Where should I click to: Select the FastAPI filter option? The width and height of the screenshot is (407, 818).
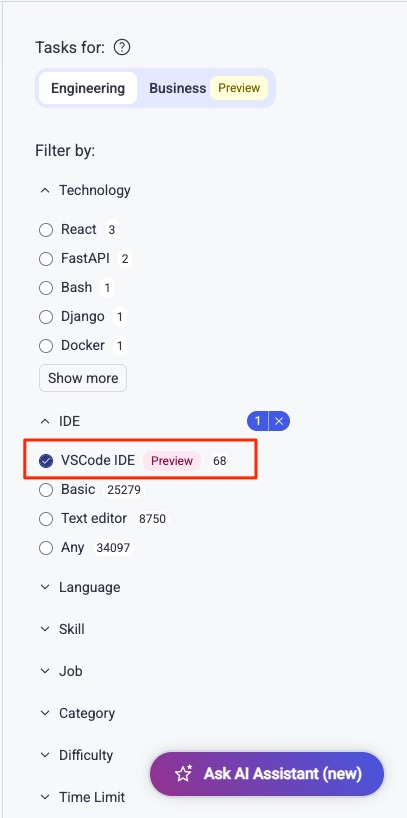click(46, 259)
